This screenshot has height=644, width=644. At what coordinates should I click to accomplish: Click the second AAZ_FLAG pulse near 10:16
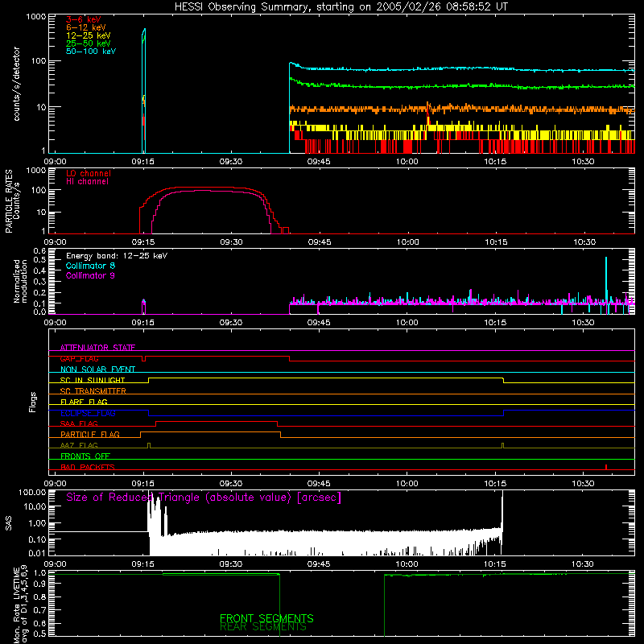502,446
